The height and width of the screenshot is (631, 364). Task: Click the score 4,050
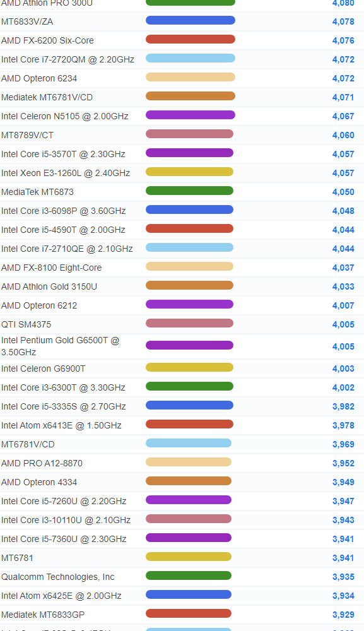(343, 192)
